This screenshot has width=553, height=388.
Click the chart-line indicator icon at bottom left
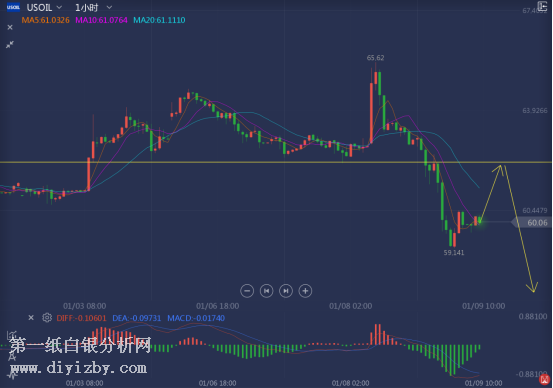coord(12,335)
